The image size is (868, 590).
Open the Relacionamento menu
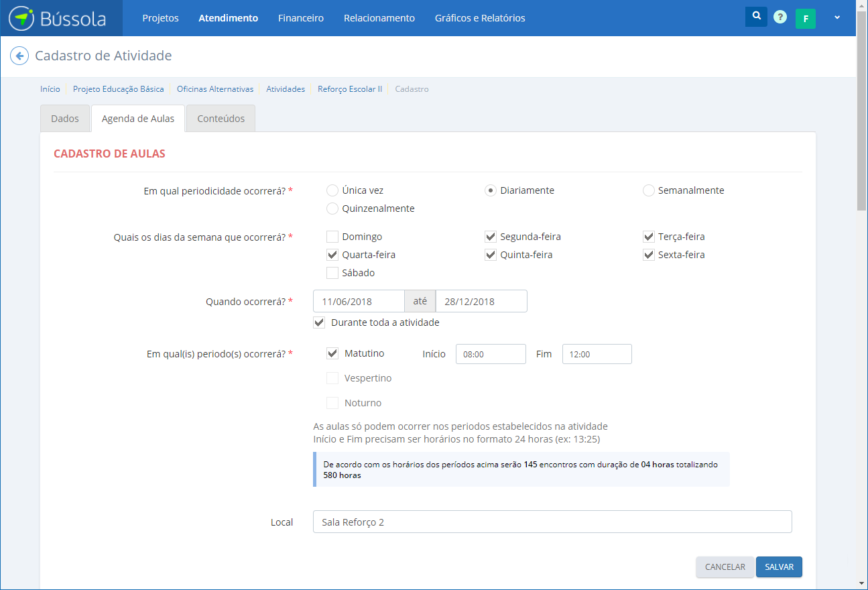[379, 18]
